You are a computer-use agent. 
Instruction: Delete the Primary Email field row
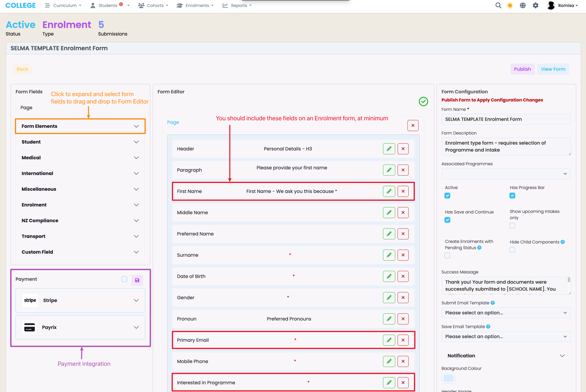click(403, 340)
